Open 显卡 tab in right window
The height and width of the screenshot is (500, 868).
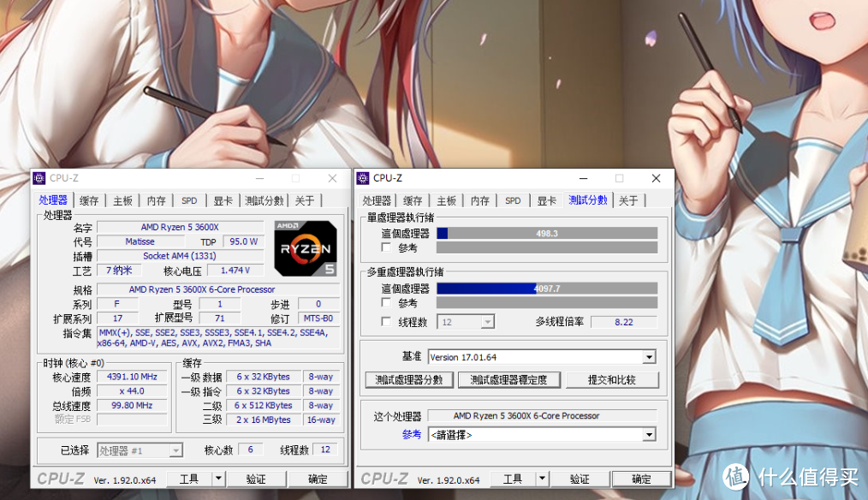tap(547, 200)
